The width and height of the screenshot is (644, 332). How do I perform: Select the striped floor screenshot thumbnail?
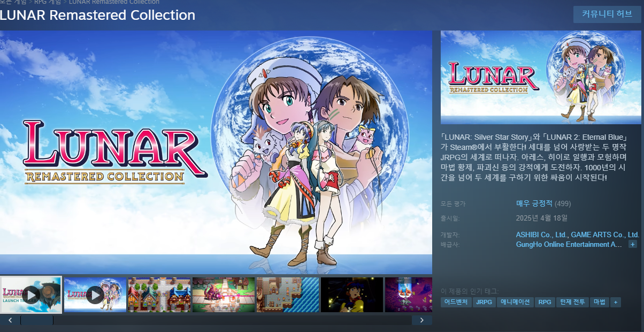(x=288, y=295)
